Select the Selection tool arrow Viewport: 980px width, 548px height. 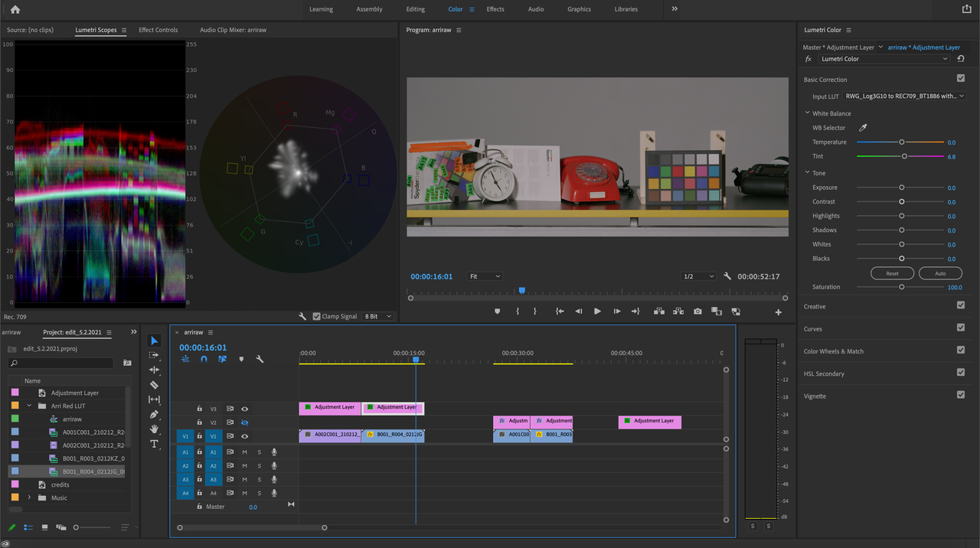pos(154,341)
